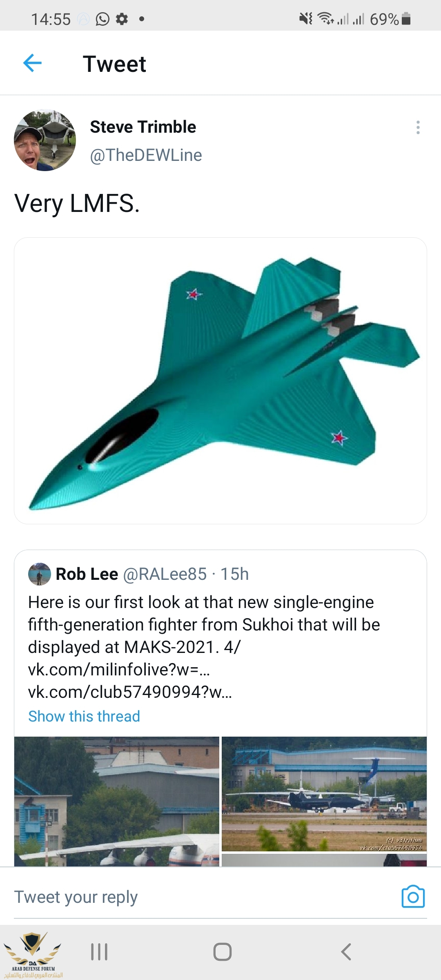This screenshot has width=441, height=980.
Task: Open the right quoted runway photo
Action: tap(324, 794)
